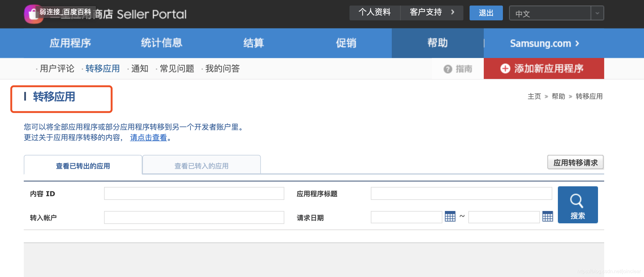Open the end-date calendar icon

[548, 217]
